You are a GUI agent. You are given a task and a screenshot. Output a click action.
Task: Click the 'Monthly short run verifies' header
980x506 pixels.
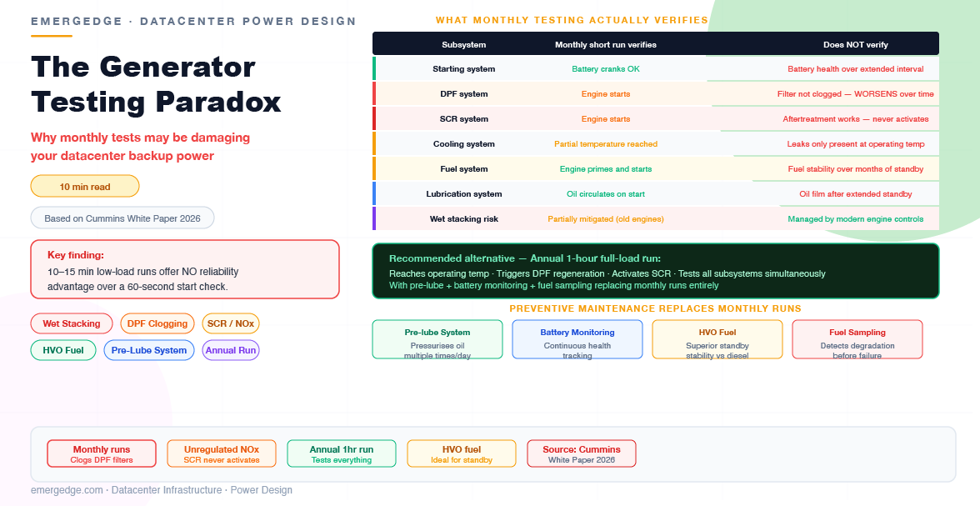tap(606, 44)
